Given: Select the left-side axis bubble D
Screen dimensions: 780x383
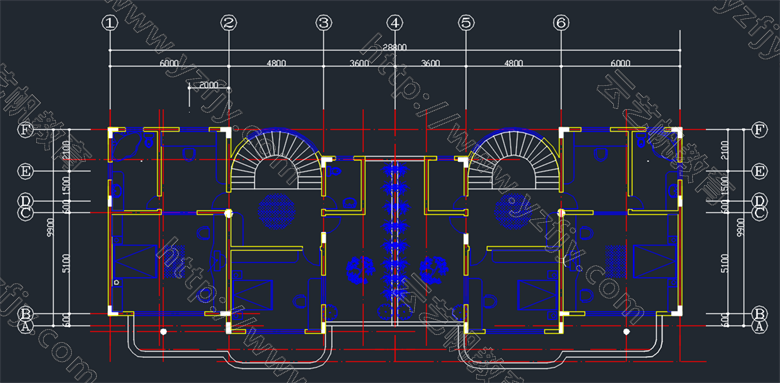Looking at the screenshot, I should (25, 201).
